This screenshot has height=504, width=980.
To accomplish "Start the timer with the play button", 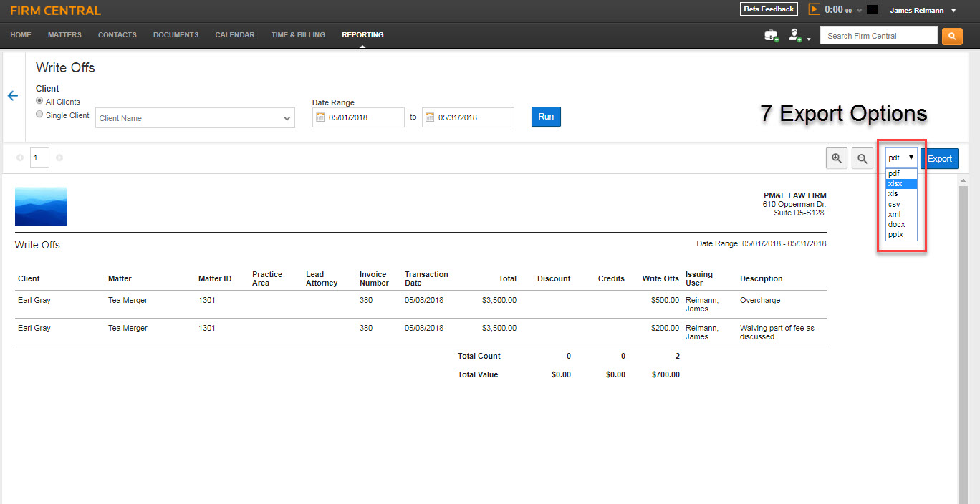I will point(815,9).
